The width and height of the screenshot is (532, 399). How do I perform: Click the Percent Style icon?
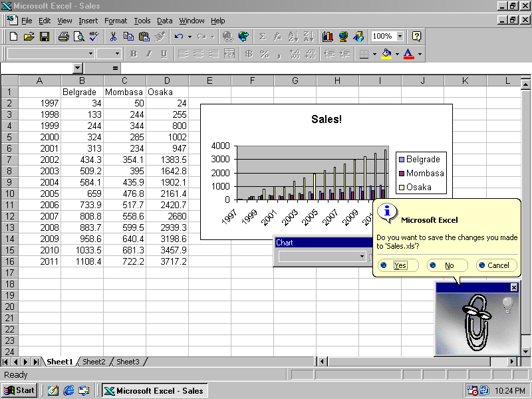(264, 54)
